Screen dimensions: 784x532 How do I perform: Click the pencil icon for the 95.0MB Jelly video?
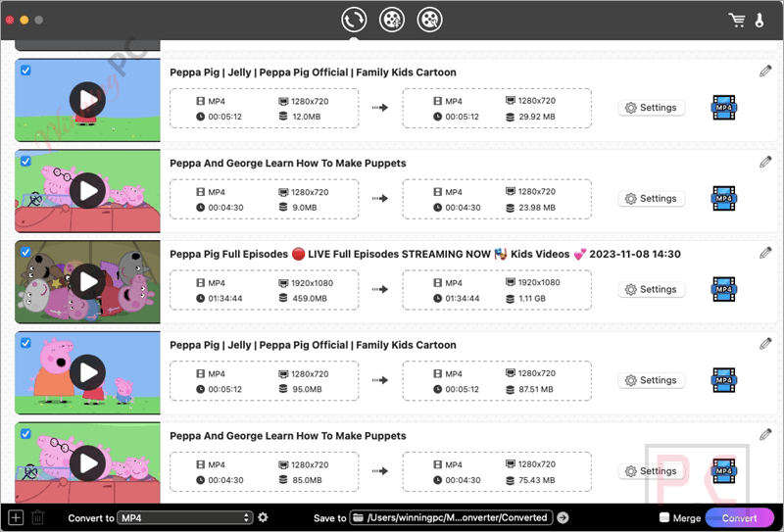point(765,344)
